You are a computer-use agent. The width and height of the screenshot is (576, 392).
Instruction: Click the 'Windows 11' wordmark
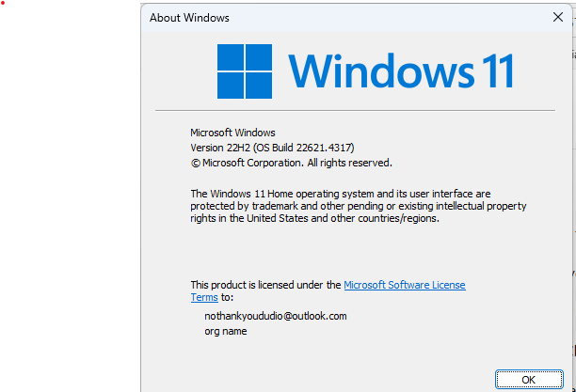click(401, 71)
